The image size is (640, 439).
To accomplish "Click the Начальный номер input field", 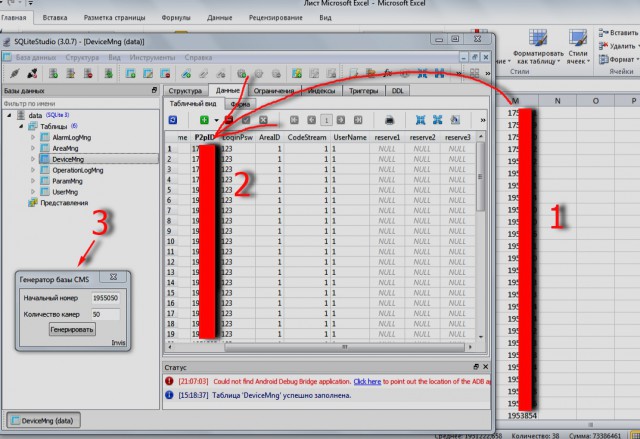I will [x=105, y=298].
